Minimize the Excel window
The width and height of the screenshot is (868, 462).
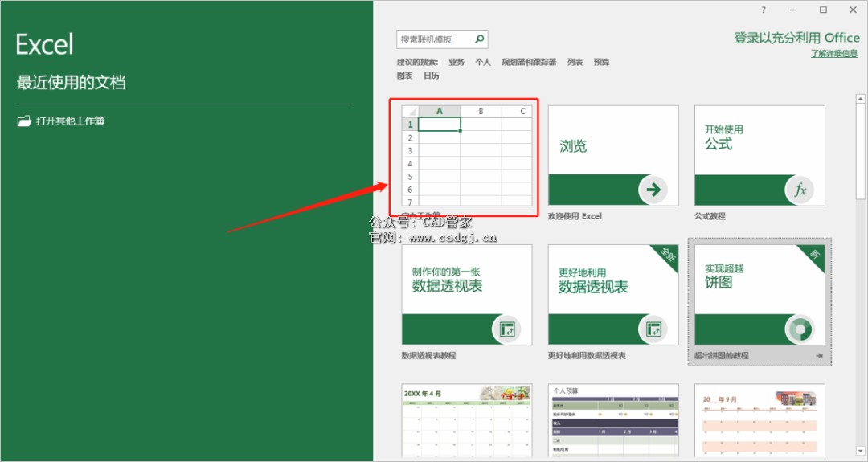(x=793, y=10)
